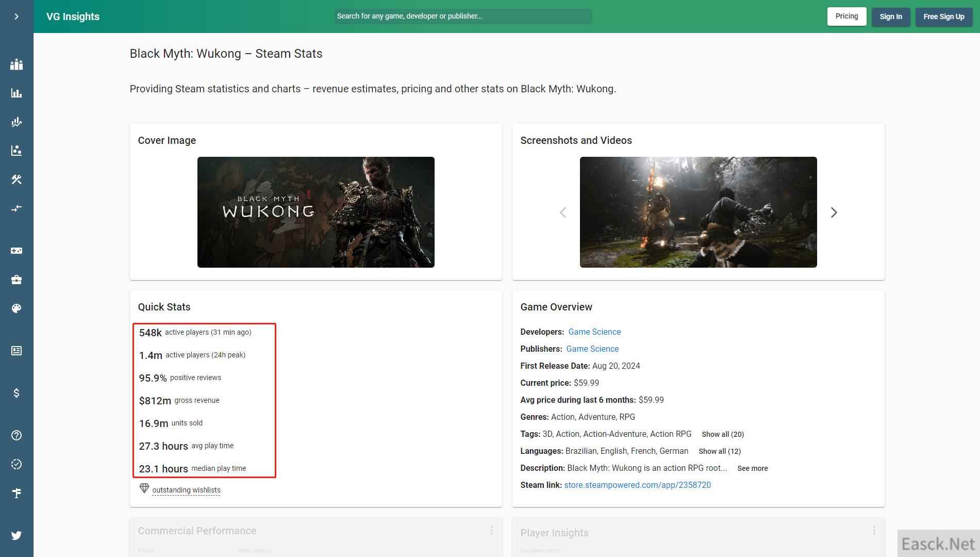The image size is (980, 557).
Task: Click the Quick Stats heading
Action: point(164,307)
